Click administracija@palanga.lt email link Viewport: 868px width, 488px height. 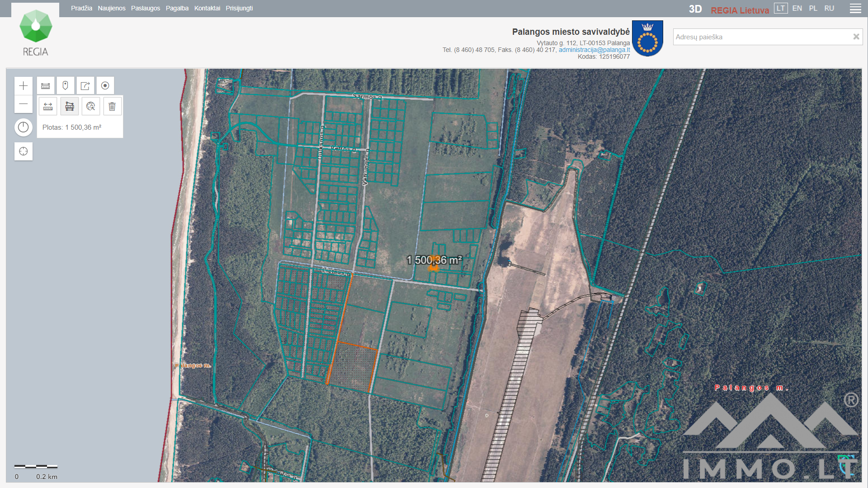594,50
